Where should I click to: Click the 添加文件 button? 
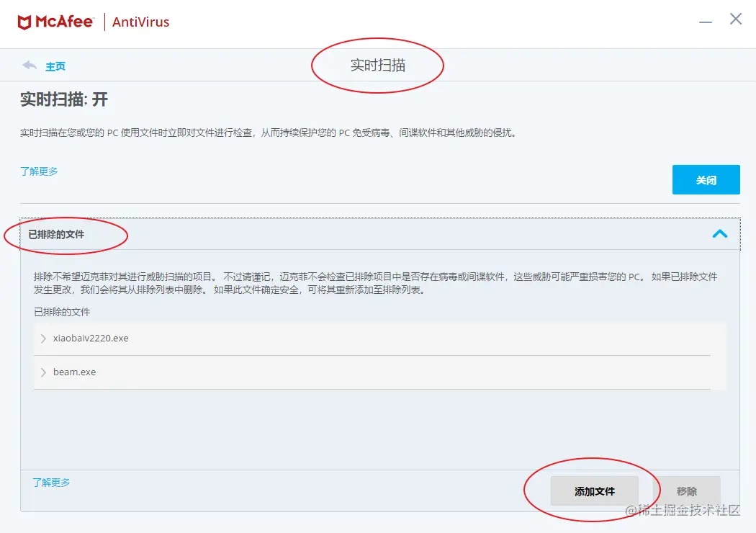pos(595,491)
